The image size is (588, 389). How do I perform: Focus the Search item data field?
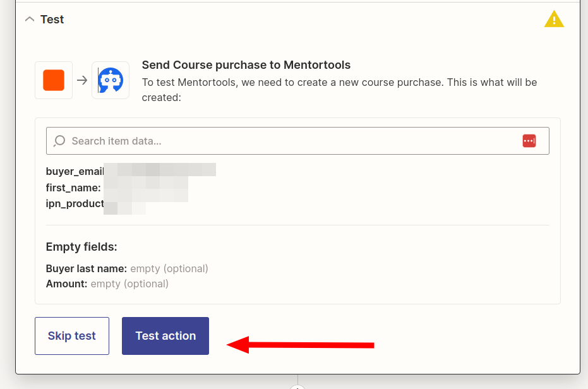coord(297,141)
